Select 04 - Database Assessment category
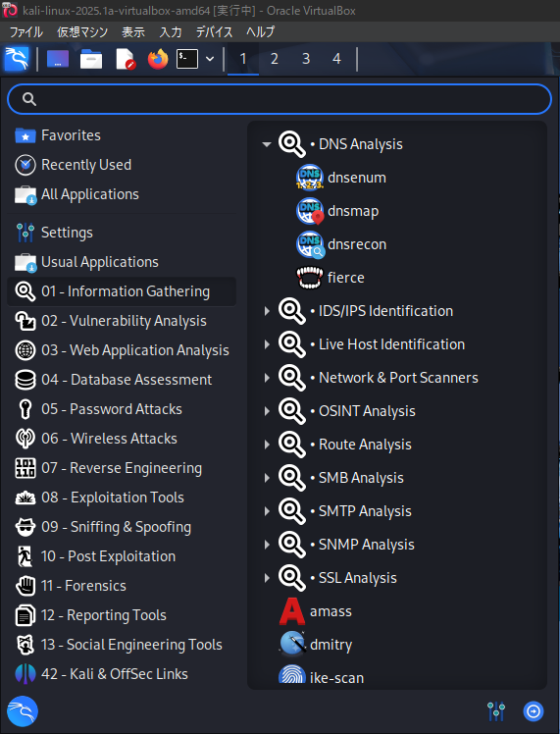The width and height of the screenshot is (560, 734). (x=122, y=380)
